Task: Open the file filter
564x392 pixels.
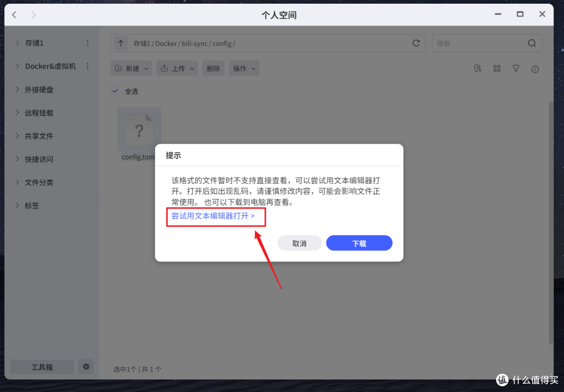Action: coord(516,69)
